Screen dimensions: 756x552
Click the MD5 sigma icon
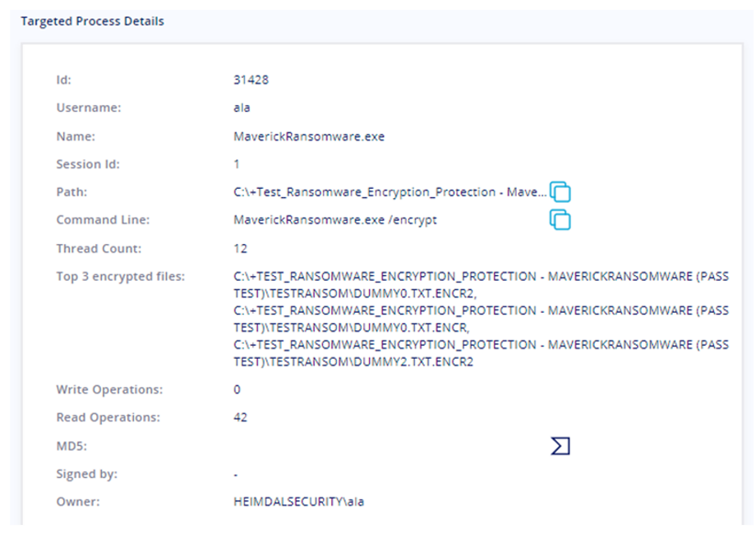pyautogui.click(x=560, y=446)
